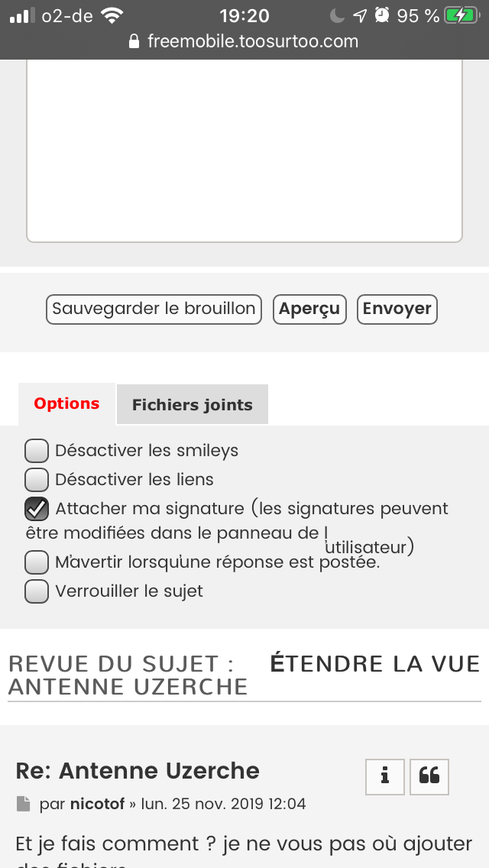
Task: Click the post information icon button
Action: coord(385,777)
